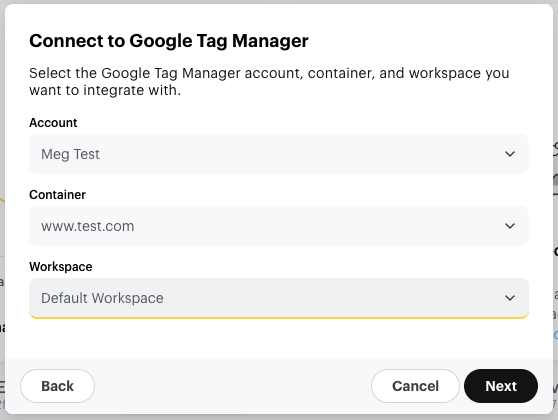Cancel the Google Tag Manager connection
558x420 pixels.
click(x=415, y=386)
